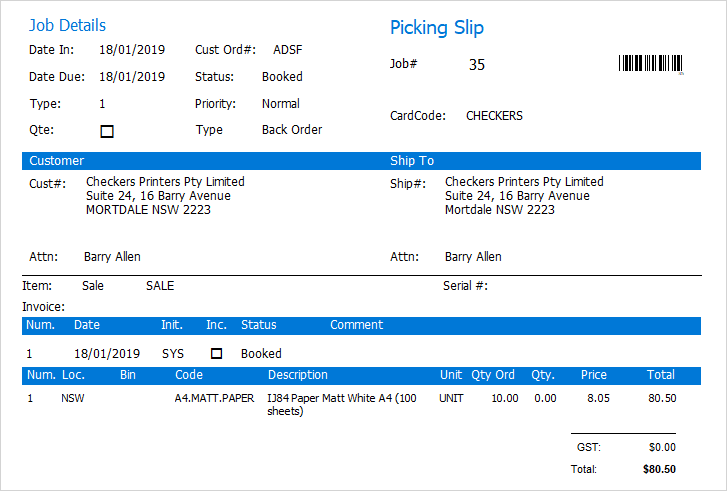Click the Priority value Normal
Viewport: 727px width, 491px height.
[281, 103]
